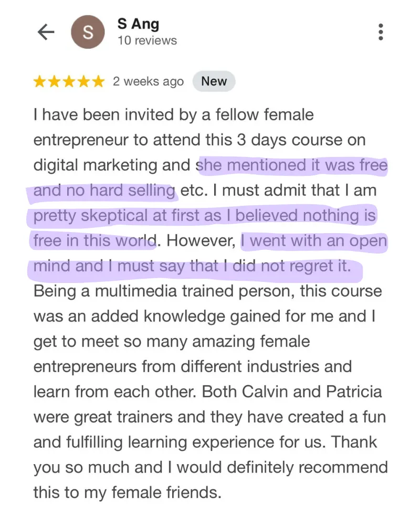Screen dimensions: 420x525
Task: Tap the New badge
Action: click(x=214, y=81)
